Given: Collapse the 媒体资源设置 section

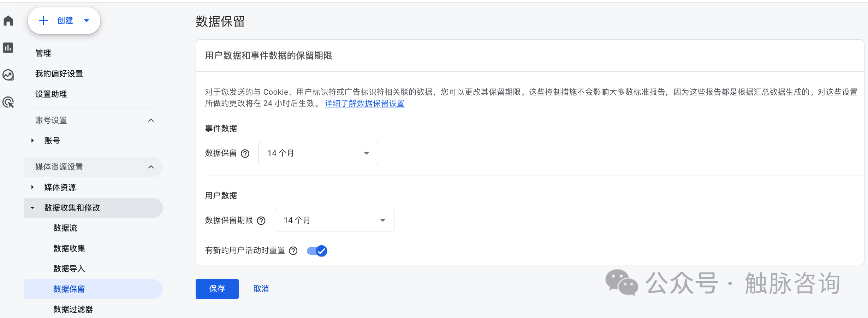Looking at the screenshot, I should pyautogui.click(x=151, y=167).
